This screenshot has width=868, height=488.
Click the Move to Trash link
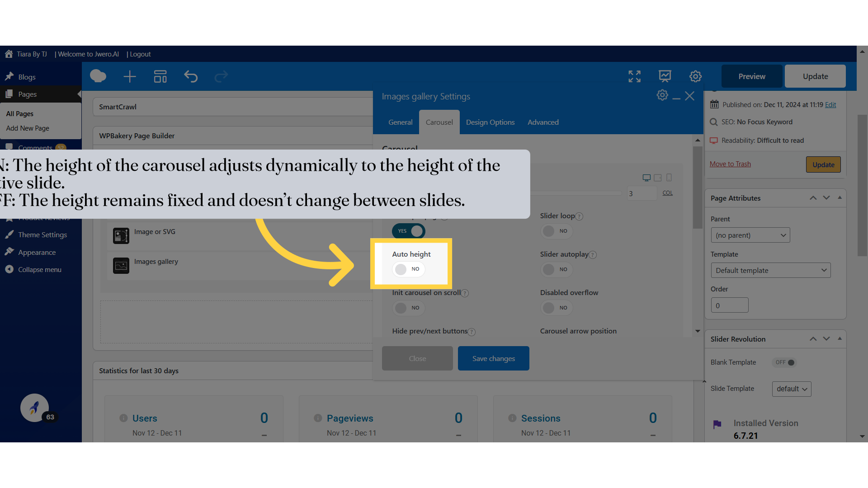(730, 164)
